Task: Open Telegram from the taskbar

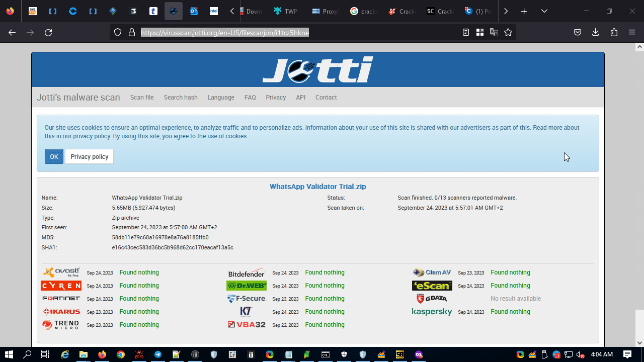Action: point(158,354)
